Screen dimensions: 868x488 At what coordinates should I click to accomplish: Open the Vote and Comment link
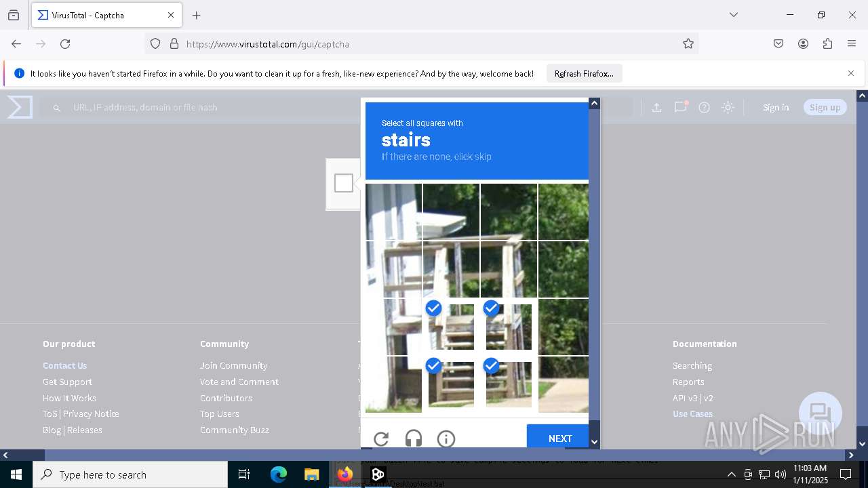239,382
